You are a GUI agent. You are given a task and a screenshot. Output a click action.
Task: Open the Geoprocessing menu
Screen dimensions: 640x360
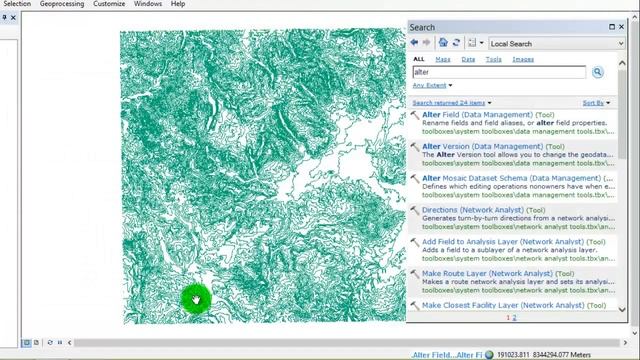(x=62, y=4)
